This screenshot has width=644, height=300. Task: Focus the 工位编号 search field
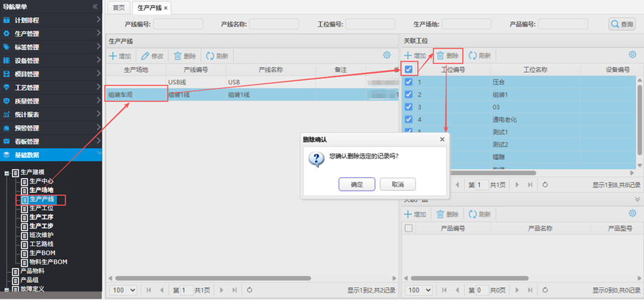(x=370, y=24)
